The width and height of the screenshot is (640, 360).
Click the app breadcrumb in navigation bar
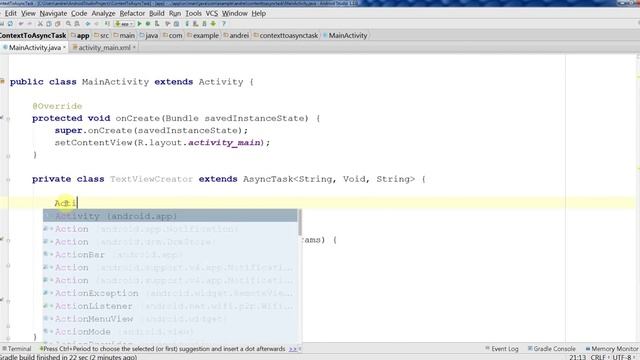click(80, 36)
